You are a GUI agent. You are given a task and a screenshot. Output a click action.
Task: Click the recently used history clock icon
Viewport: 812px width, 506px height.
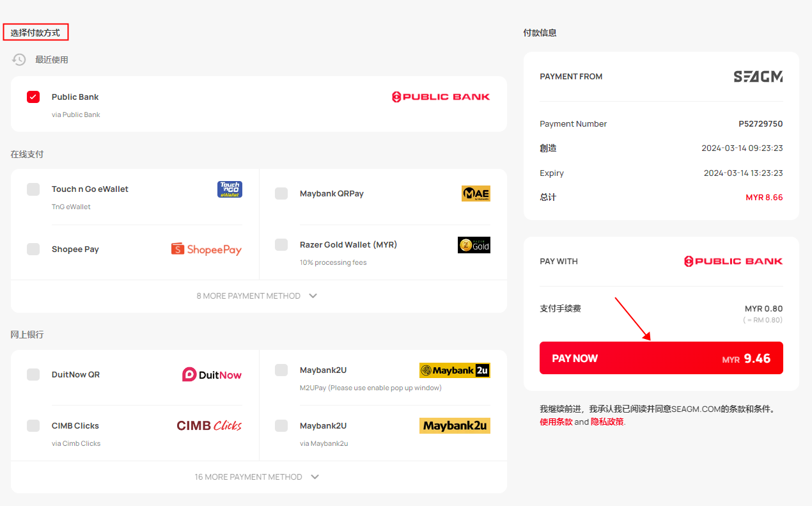pyautogui.click(x=19, y=59)
